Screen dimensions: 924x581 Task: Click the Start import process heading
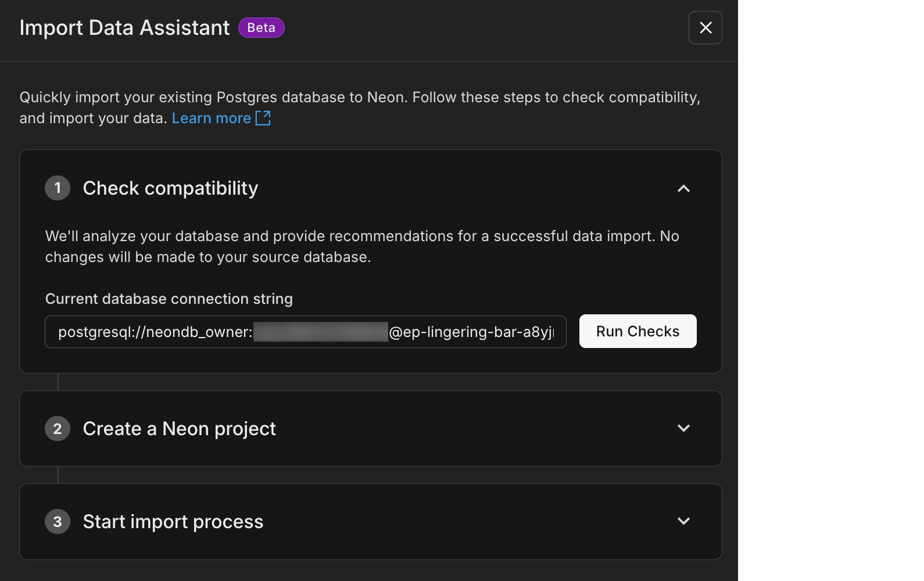(173, 522)
